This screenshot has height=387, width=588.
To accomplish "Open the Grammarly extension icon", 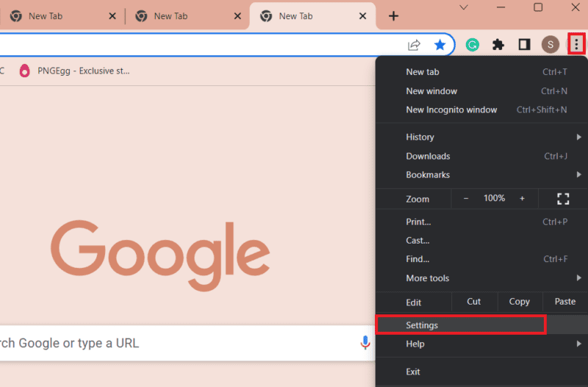I will [473, 45].
